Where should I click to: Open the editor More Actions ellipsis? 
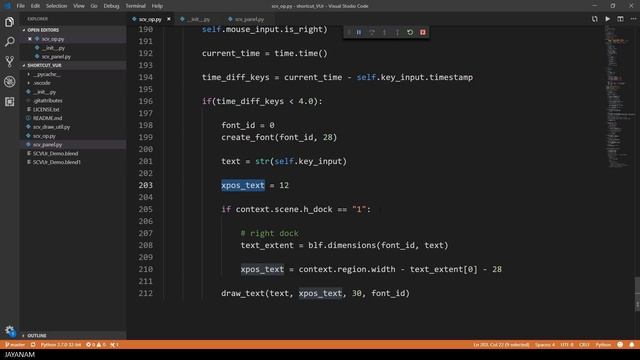pos(633,19)
